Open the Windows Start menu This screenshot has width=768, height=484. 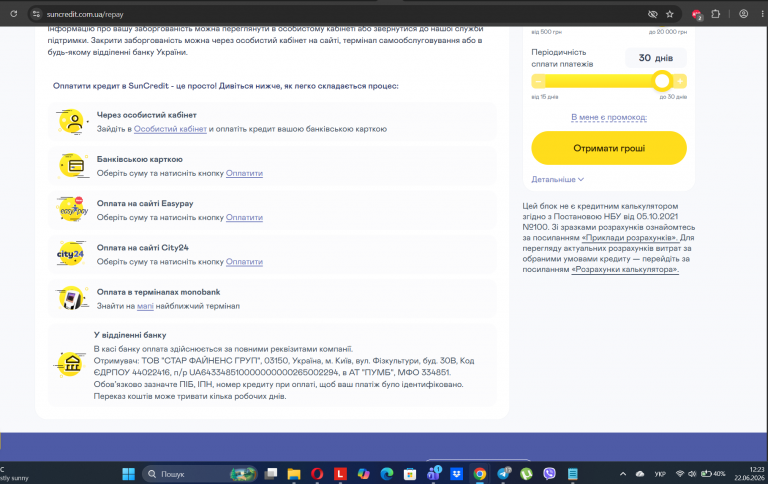click(x=128, y=474)
